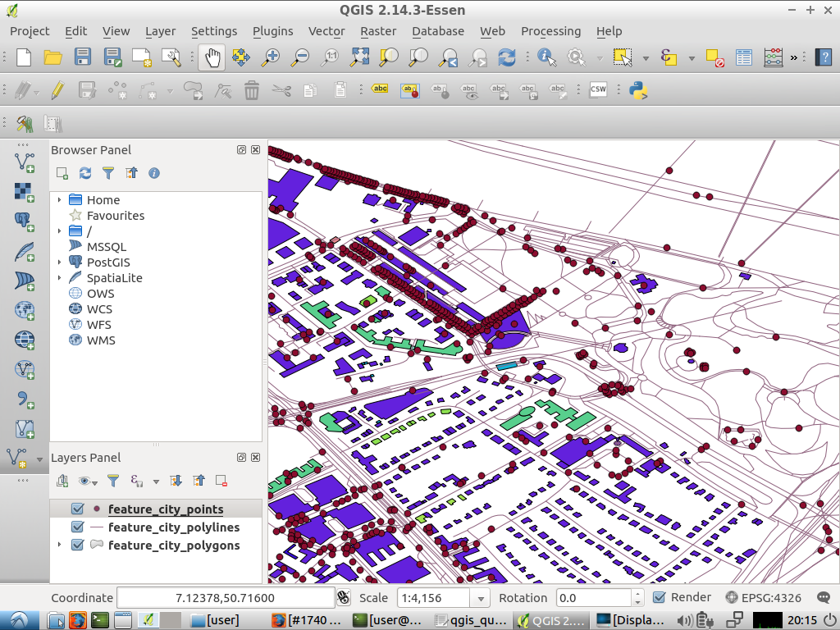
Task: Show hidden toolbar items via » overflow
Action: tap(794, 57)
